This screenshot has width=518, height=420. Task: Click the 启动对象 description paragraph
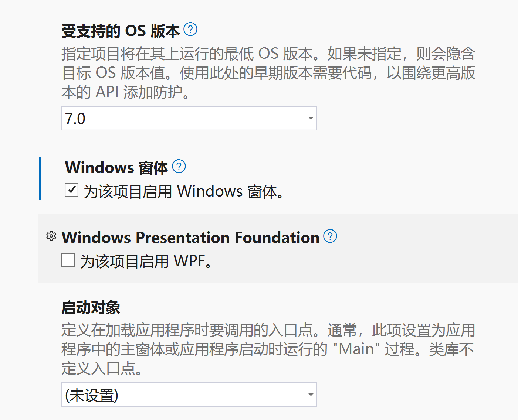(268, 349)
